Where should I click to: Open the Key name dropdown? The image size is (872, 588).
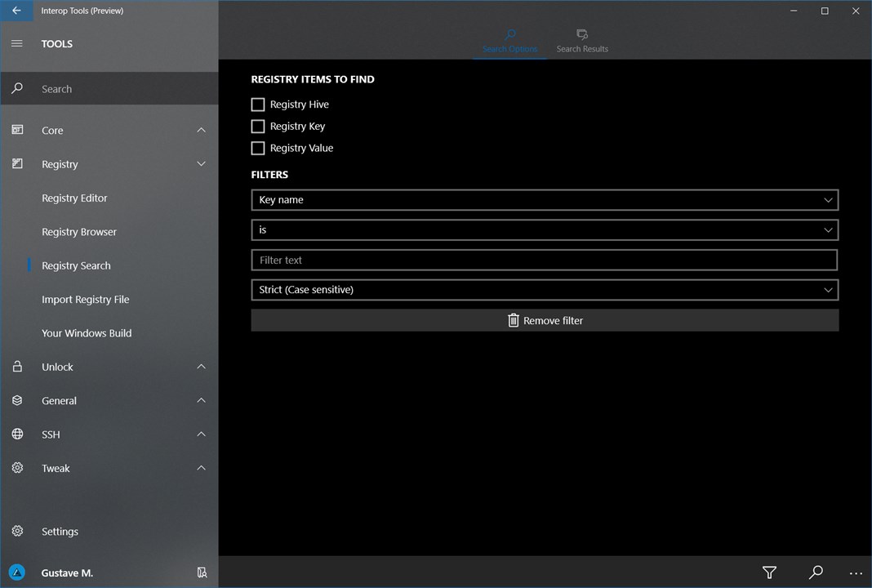coord(545,200)
